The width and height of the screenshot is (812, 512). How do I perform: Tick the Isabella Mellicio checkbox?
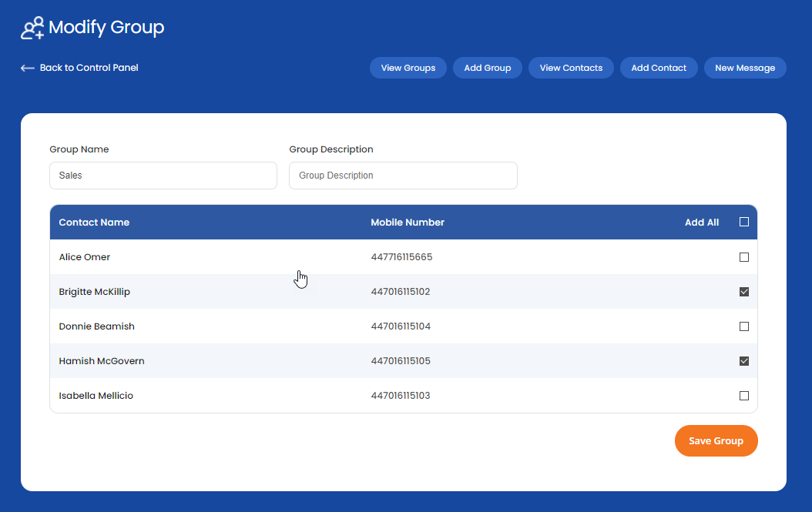pos(744,396)
